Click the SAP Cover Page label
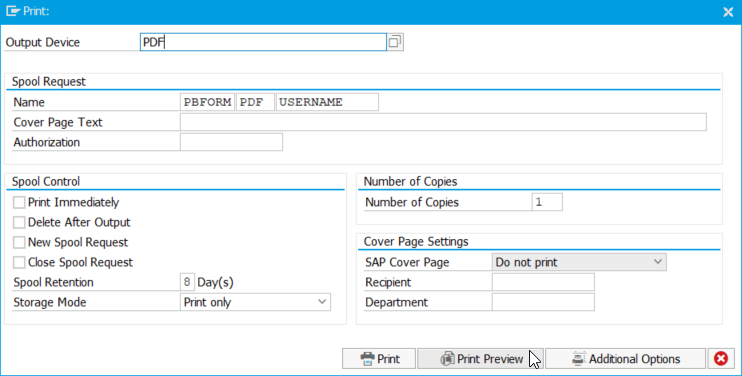The image size is (742, 376). point(407,262)
